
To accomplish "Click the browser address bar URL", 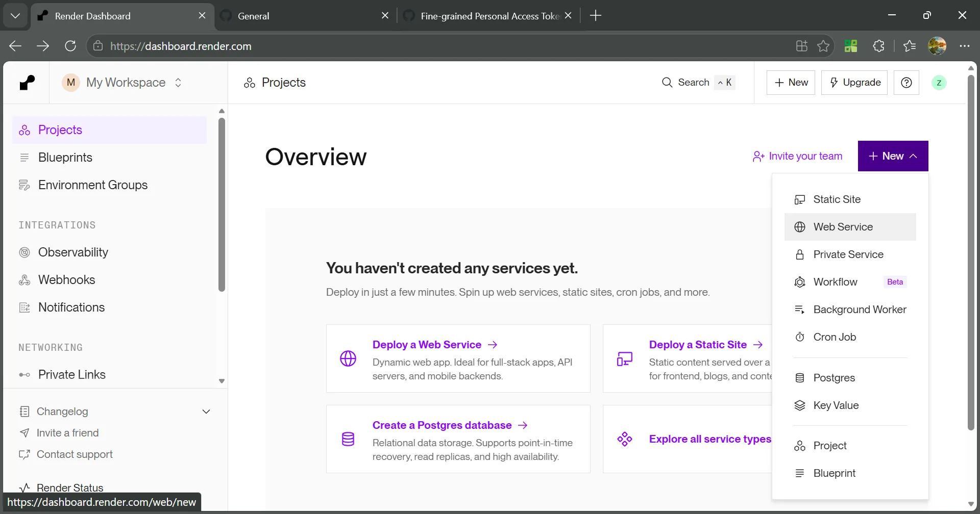I will click(181, 46).
